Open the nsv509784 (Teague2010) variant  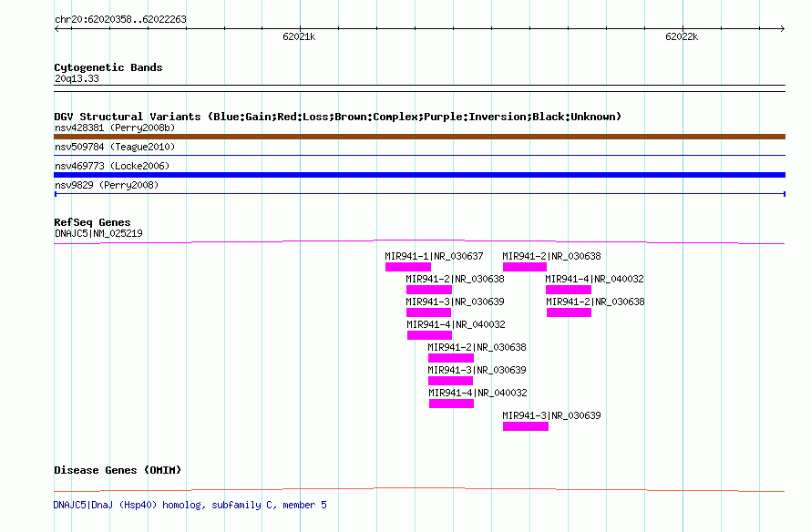point(114,147)
